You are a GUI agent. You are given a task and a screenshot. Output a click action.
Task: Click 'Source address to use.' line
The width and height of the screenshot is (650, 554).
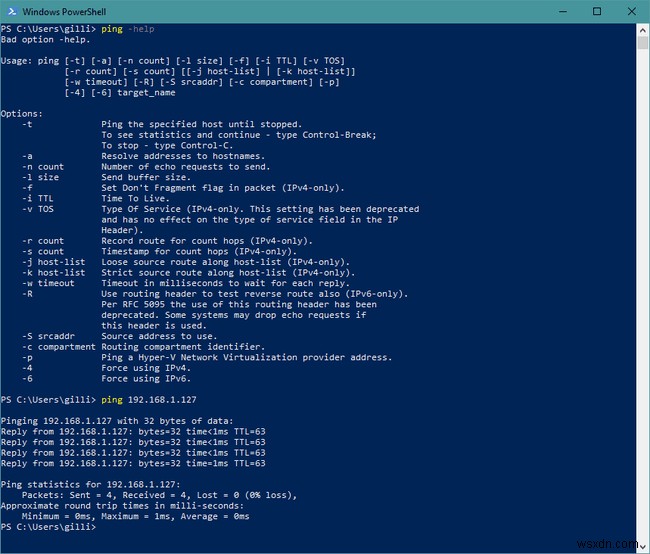coord(159,336)
